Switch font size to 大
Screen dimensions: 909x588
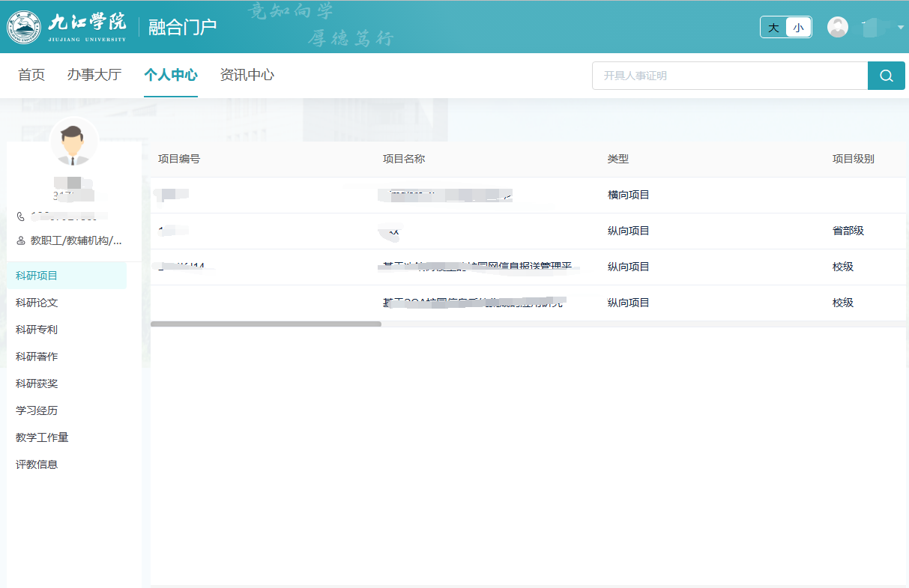773,28
